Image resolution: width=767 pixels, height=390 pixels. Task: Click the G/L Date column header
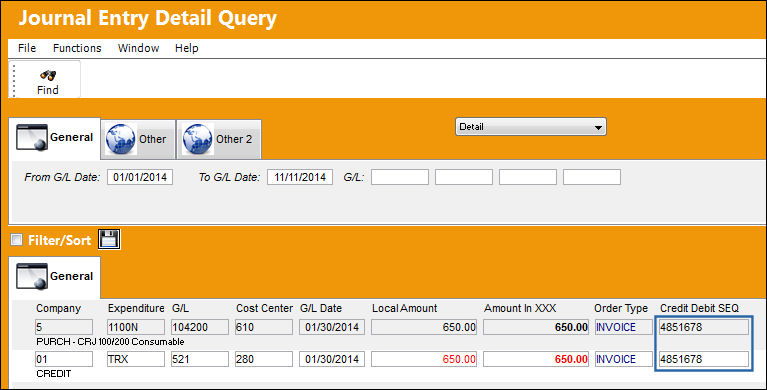[x=321, y=308]
